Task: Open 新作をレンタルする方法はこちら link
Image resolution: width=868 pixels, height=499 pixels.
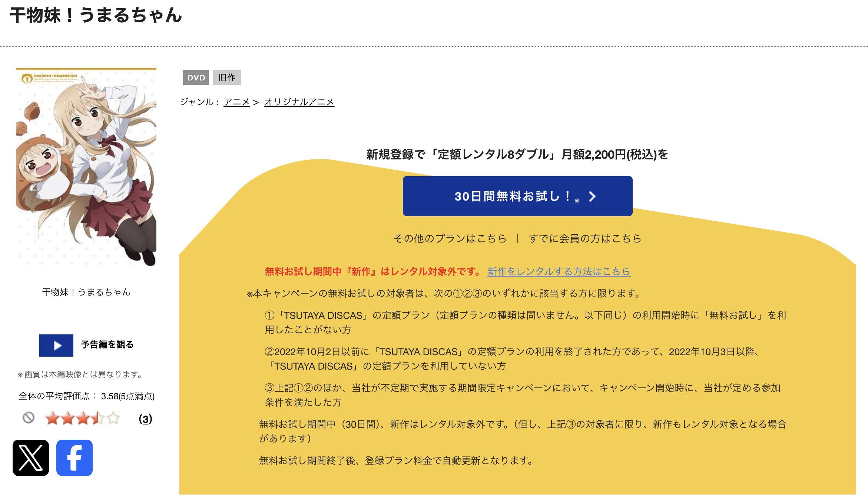Action: coord(559,272)
